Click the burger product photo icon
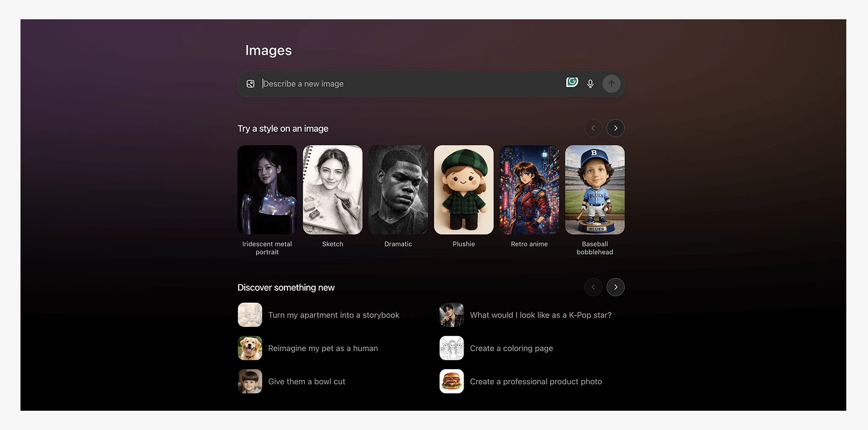Image resolution: width=868 pixels, height=430 pixels. 451,381
